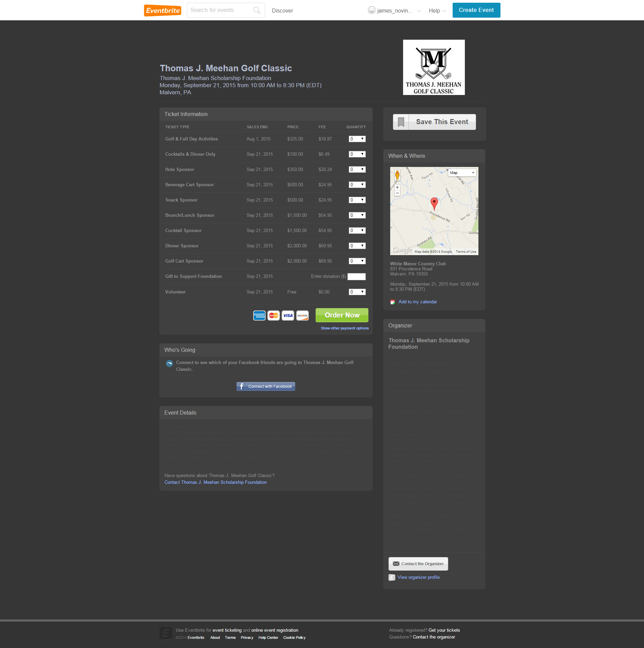Viewport: 644px width, 648px height.
Task: Click the Eventbrite E icon by organizer profile
Action: tap(392, 577)
